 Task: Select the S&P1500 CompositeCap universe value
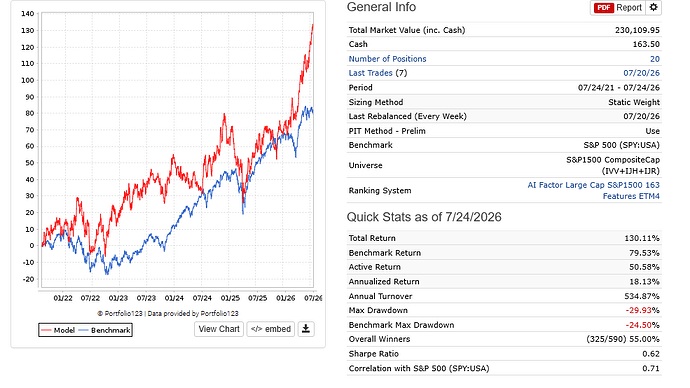click(x=613, y=165)
